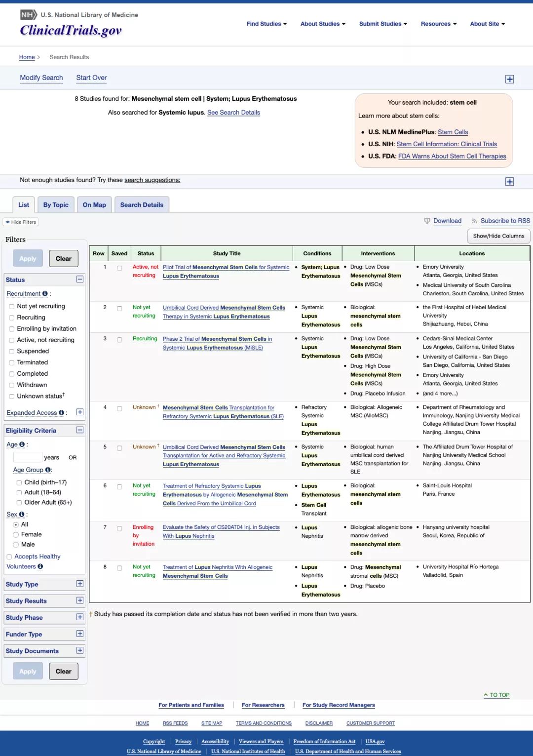
Task: Save study row 3 checkbox
Action: pos(119,340)
